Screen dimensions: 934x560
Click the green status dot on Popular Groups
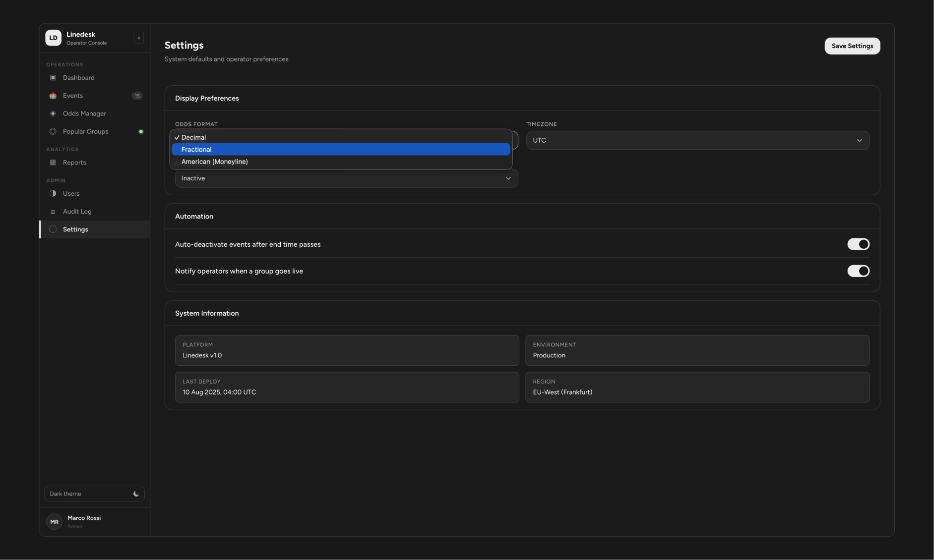[x=141, y=131]
